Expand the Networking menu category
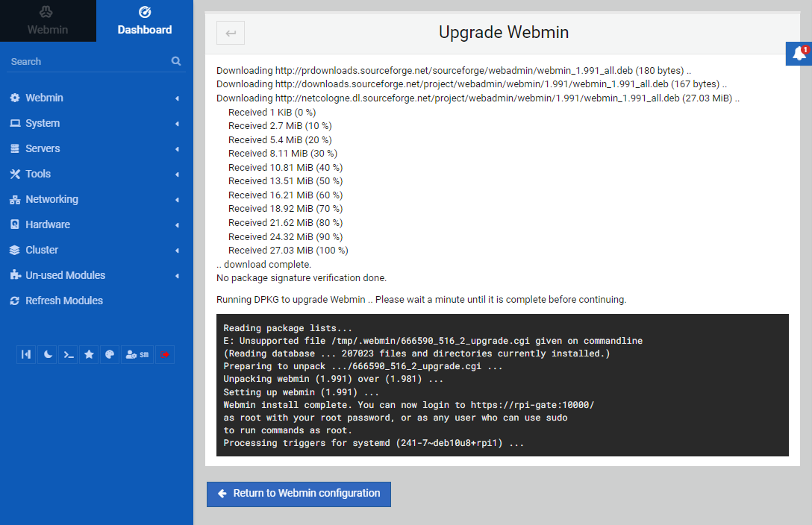This screenshot has height=525, width=812. pyautogui.click(x=96, y=199)
